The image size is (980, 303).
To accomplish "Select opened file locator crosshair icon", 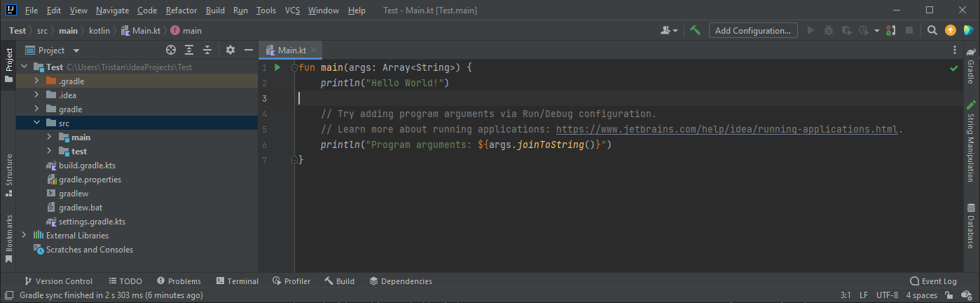I will click(x=170, y=50).
